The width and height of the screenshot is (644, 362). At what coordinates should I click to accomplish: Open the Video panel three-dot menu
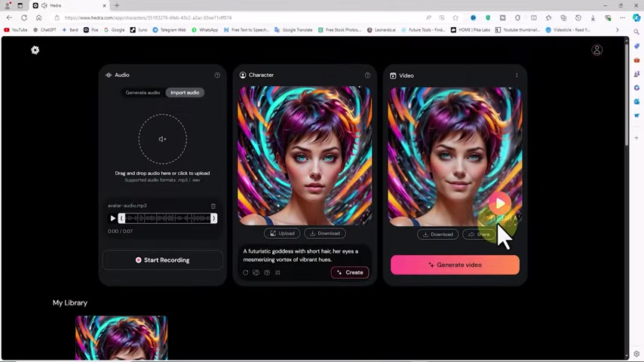tap(517, 75)
